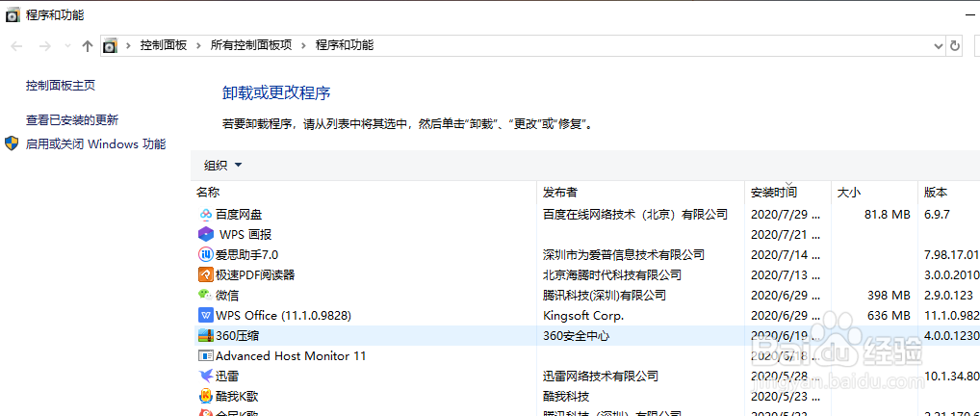Open 控制面板主页 link
This screenshot has width=980, height=416.
61,86
